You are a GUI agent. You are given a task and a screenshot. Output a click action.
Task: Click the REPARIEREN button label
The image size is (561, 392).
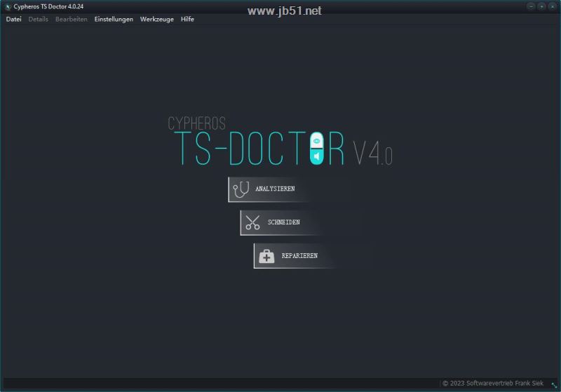tap(299, 256)
